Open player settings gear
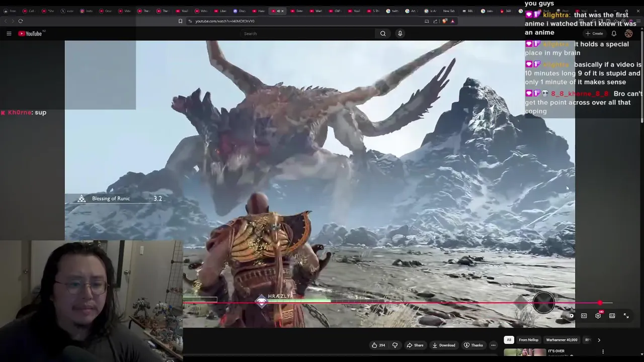644x362 pixels. [x=598, y=316]
